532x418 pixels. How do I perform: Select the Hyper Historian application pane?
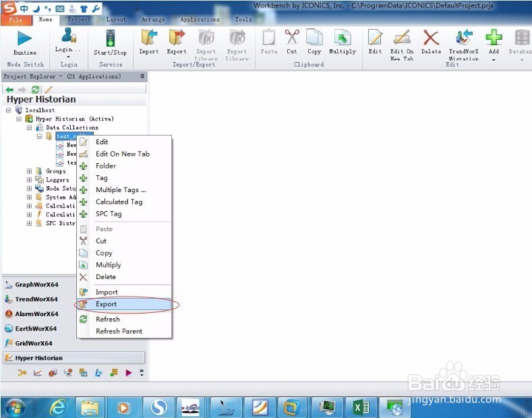point(73,357)
